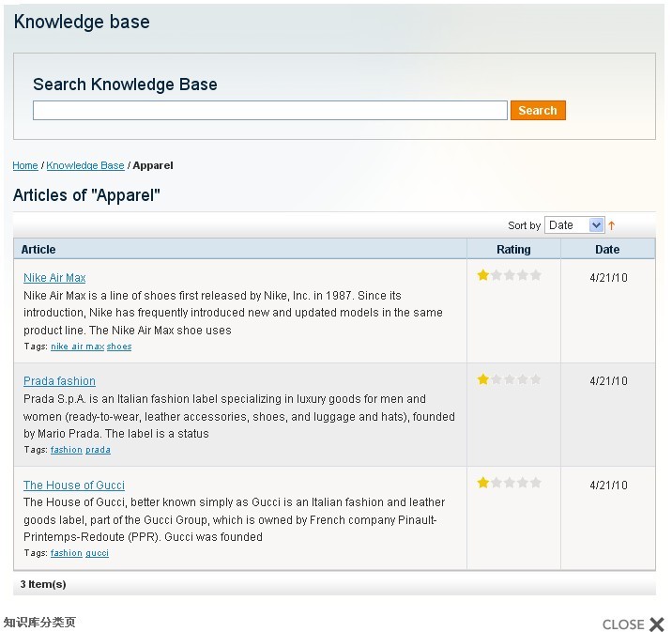Select the 'fashion' tag under Prada fashion
This screenshot has height=632, width=672.
point(67,450)
